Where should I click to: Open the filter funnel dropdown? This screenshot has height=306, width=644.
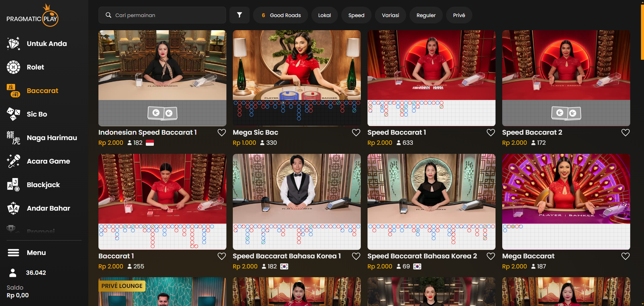pyautogui.click(x=239, y=15)
